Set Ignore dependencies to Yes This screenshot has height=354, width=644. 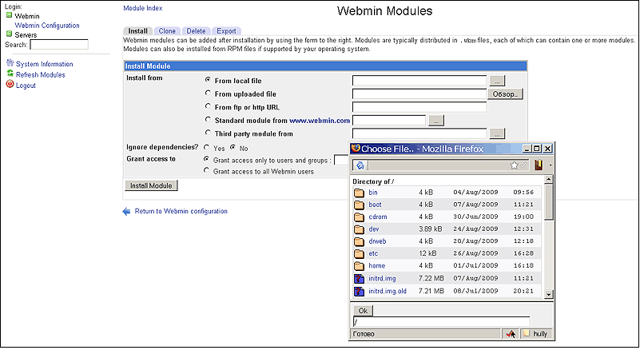click(207, 147)
